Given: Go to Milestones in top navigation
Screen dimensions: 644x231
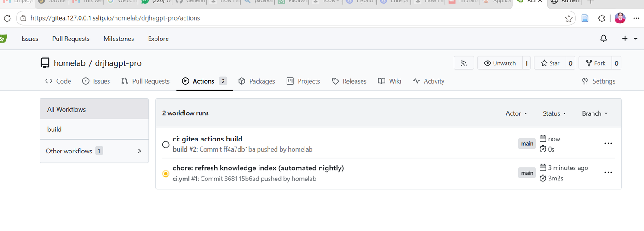Looking at the screenshot, I should pos(119,39).
